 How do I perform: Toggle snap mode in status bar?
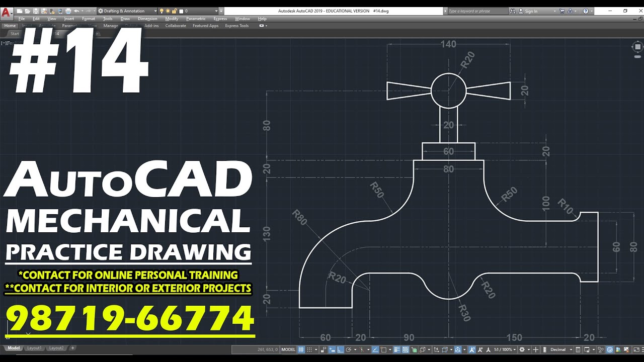[x=309, y=349]
